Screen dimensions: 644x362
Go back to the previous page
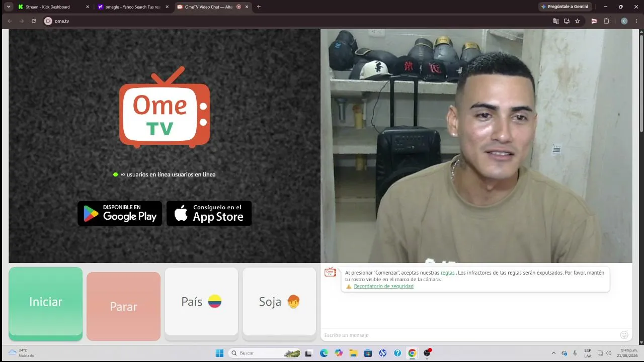coord(10,21)
